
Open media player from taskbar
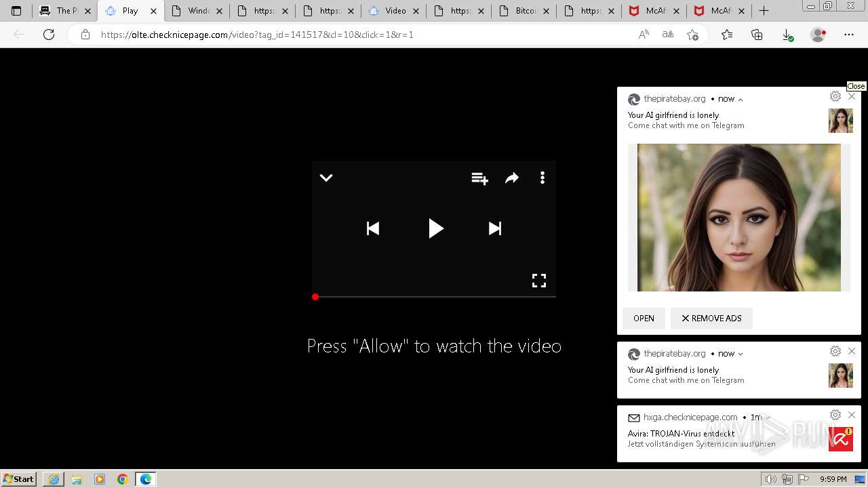[100, 479]
